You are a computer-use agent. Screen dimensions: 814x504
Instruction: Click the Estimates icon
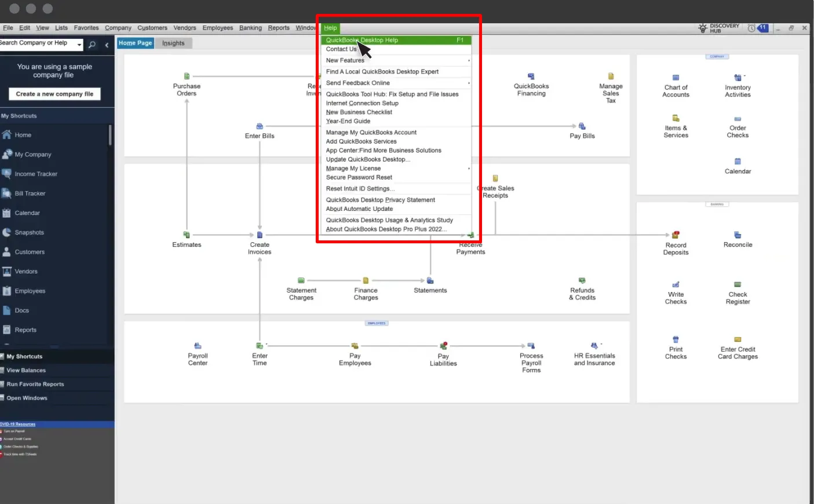coord(187,235)
